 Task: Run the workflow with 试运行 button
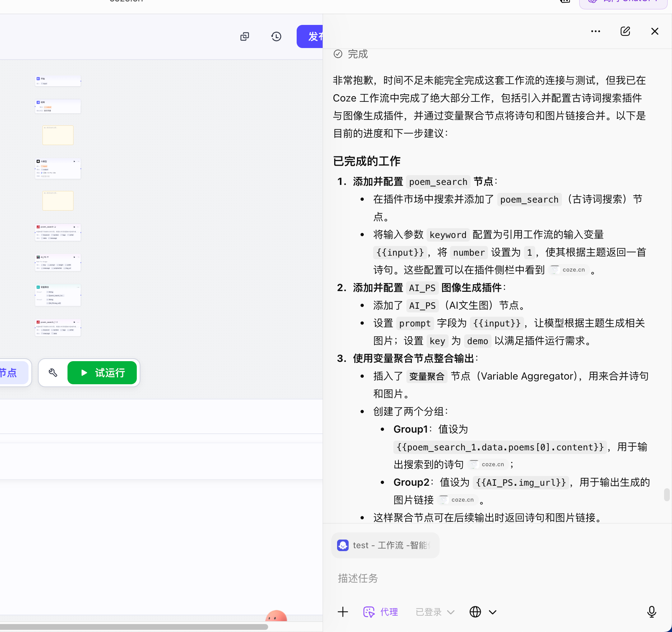click(x=102, y=373)
